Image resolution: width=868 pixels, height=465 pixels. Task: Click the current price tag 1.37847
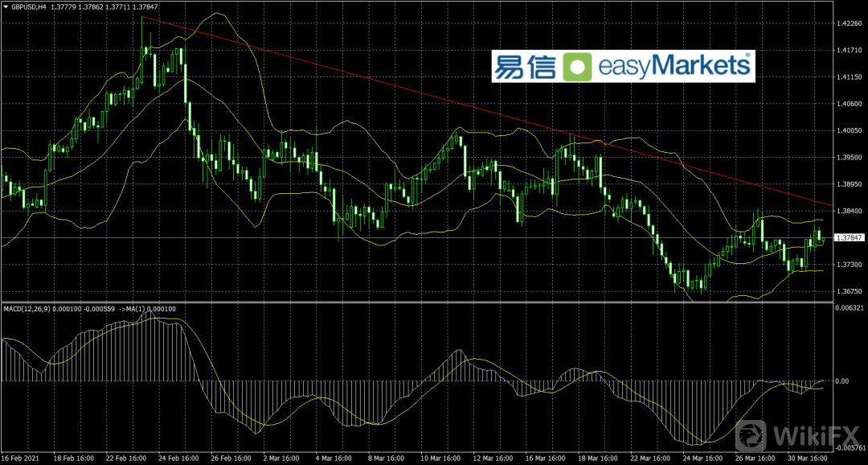tap(850, 238)
